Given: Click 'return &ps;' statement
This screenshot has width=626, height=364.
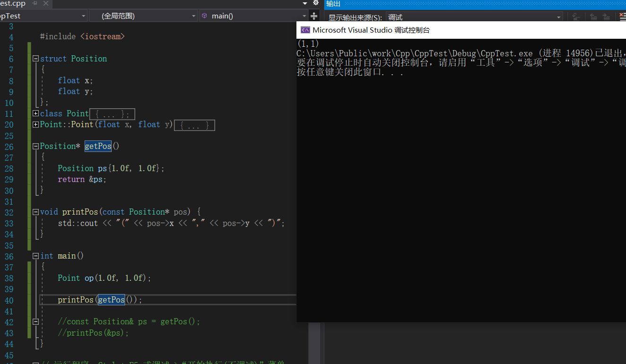Looking at the screenshot, I should click(82, 179).
